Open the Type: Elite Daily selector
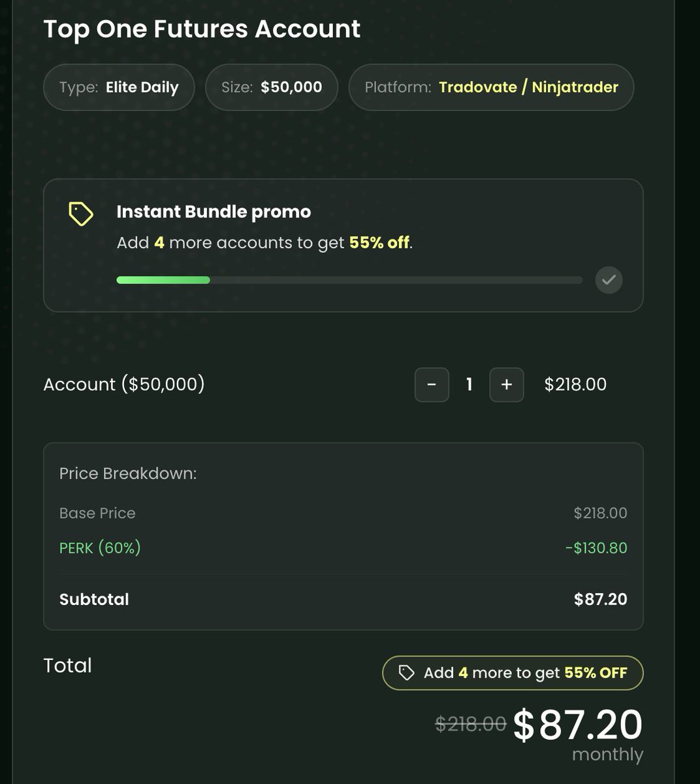Viewport: 700px width, 784px height. 119,87
